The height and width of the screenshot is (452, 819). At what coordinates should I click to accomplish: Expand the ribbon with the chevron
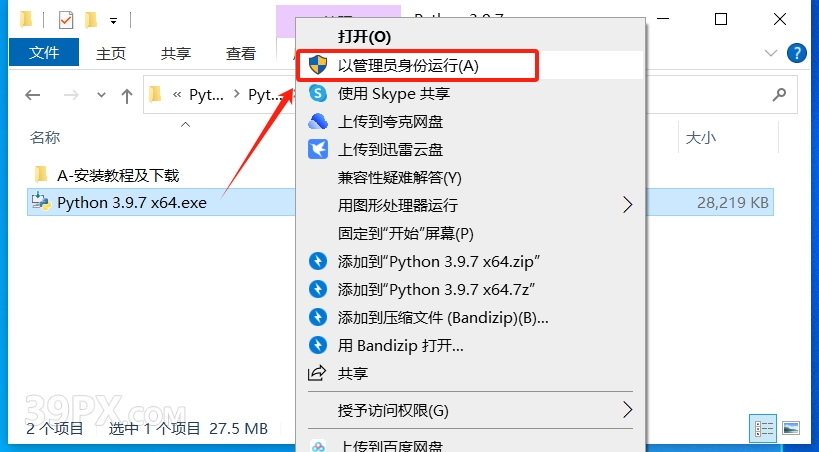coord(770,53)
